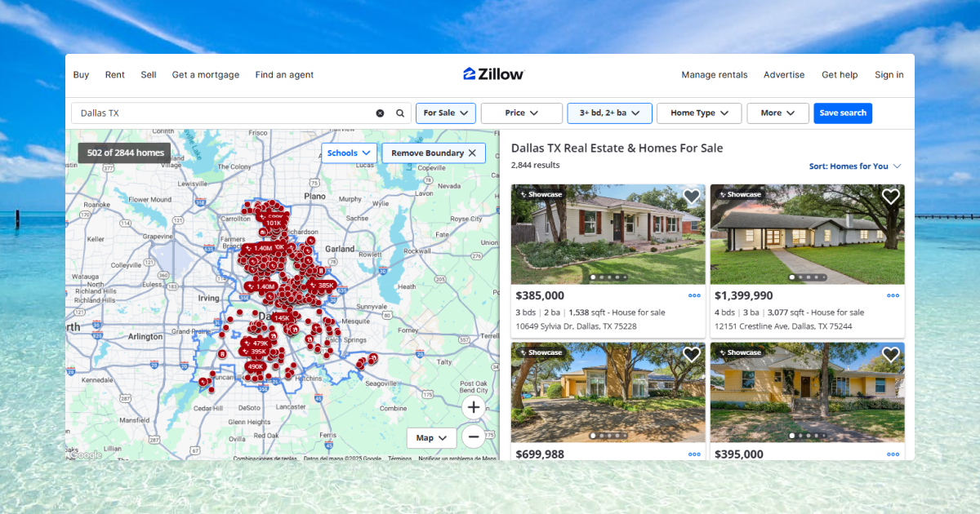The width and height of the screenshot is (980, 514).
Task: Open the Sort: Homes for You dropdown
Action: tap(855, 166)
